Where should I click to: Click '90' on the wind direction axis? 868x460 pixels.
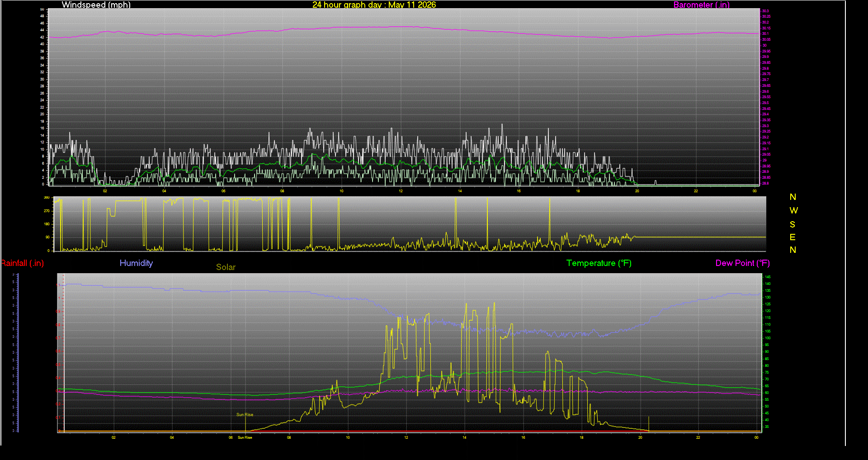(47, 237)
